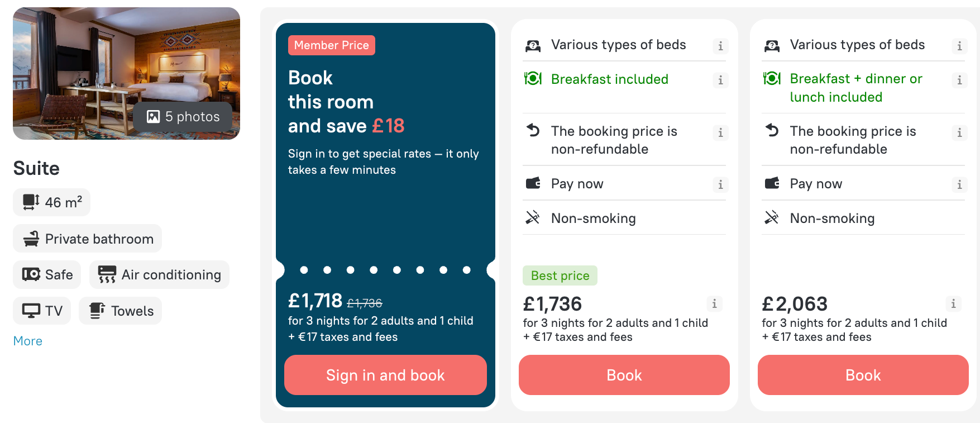
Task: Click bed types info icon, middle card
Action: click(x=720, y=46)
